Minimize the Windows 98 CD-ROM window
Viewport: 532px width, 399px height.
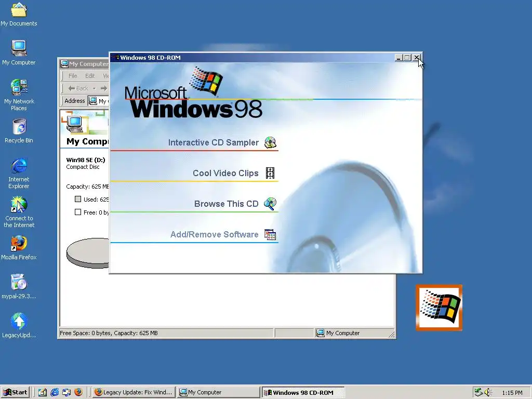coord(398,58)
